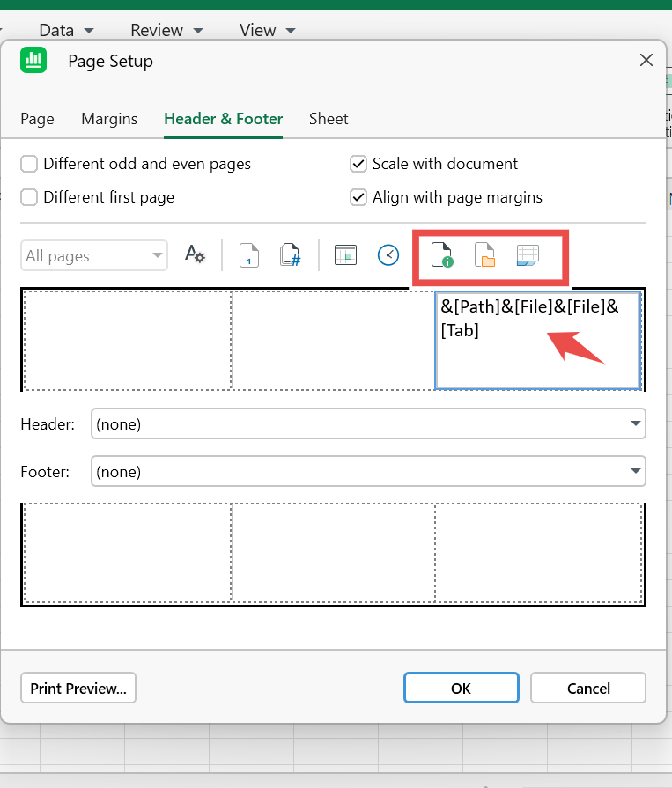
Task: Uncheck Scale with document
Action: (x=358, y=164)
